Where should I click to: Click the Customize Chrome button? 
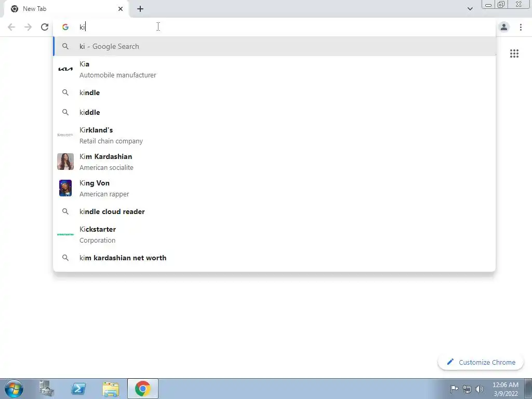[x=481, y=362]
